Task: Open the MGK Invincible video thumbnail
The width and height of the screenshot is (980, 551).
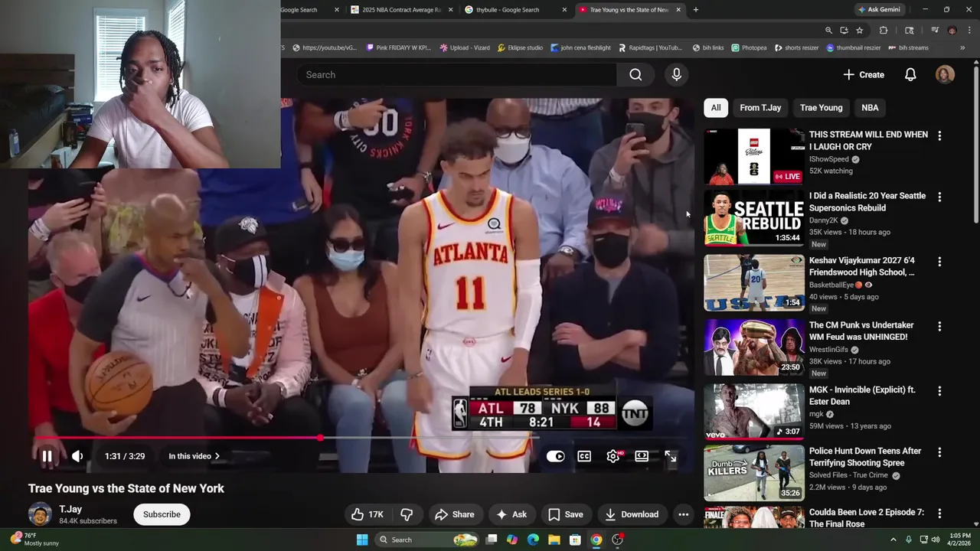Action: [754, 412]
